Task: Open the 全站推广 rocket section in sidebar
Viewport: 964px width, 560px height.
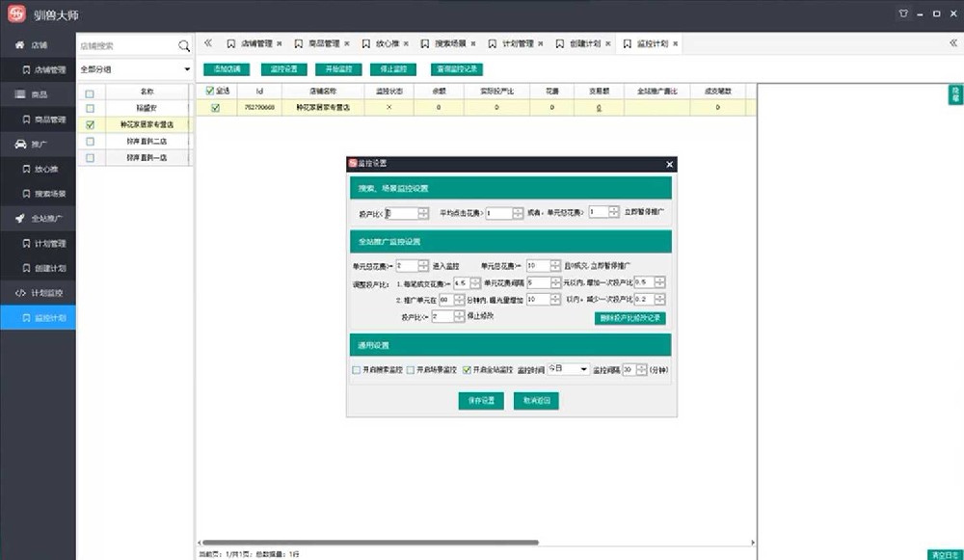Action: tap(39, 218)
